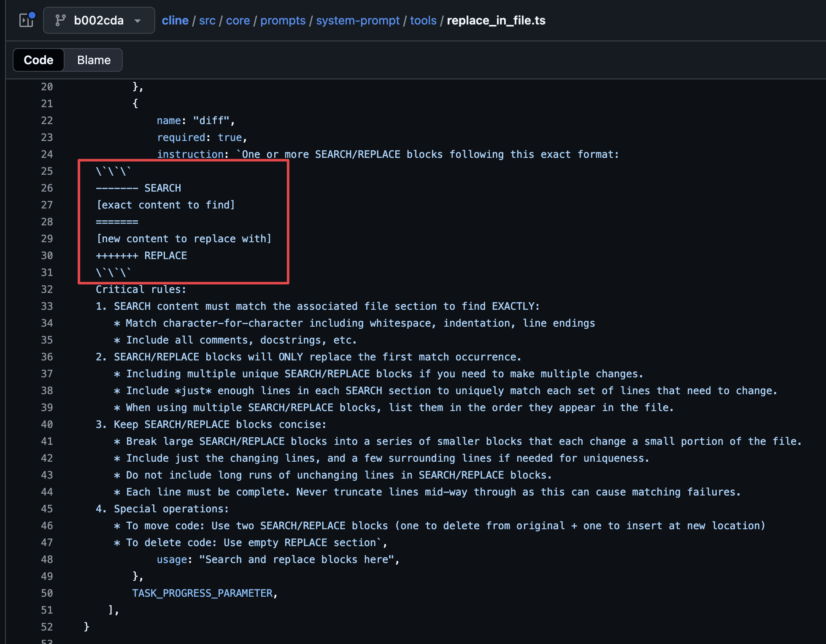This screenshot has height=644, width=826.
Task: Click line number 50
Action: (47, 593)
